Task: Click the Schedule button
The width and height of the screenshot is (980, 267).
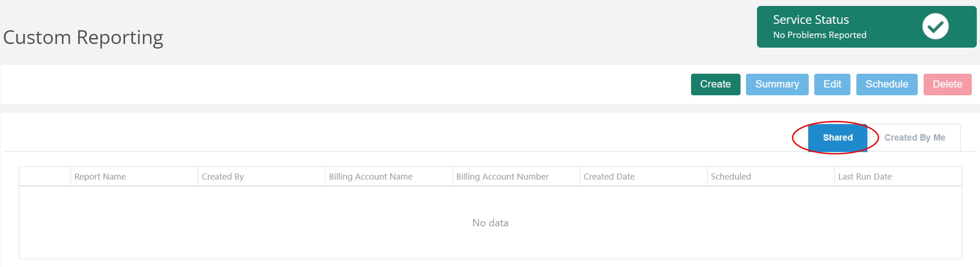Action: click(886, 84)
